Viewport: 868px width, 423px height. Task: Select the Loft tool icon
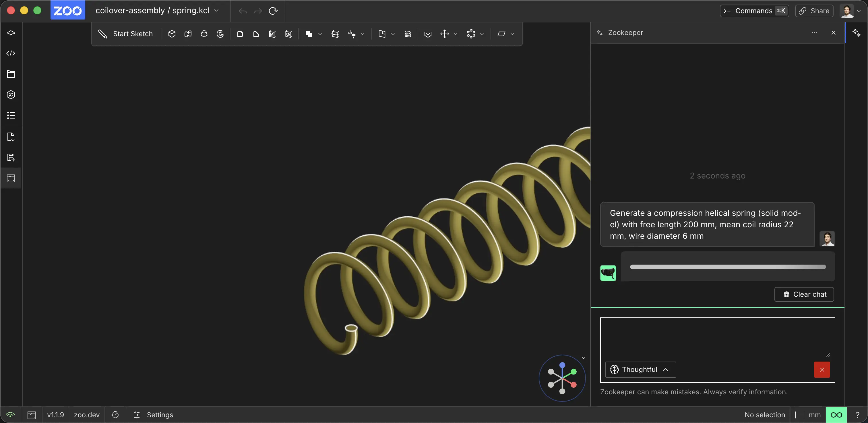[204, 34]
